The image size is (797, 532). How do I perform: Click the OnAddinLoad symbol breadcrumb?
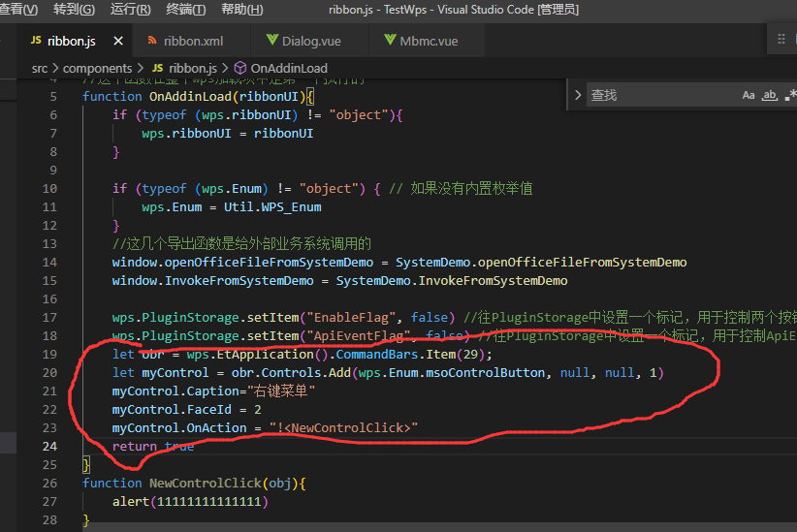(x=288, y=69)
